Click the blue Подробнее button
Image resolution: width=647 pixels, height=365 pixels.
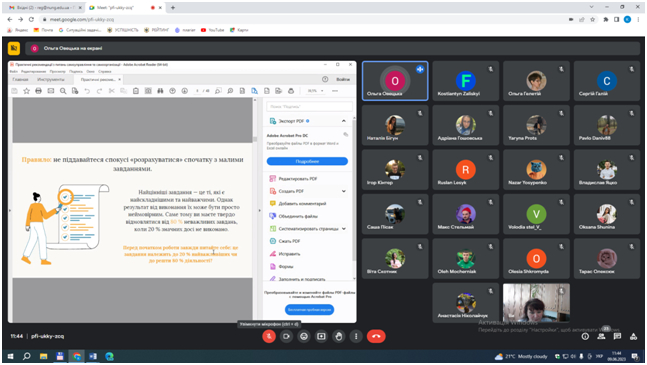point(307,161)
